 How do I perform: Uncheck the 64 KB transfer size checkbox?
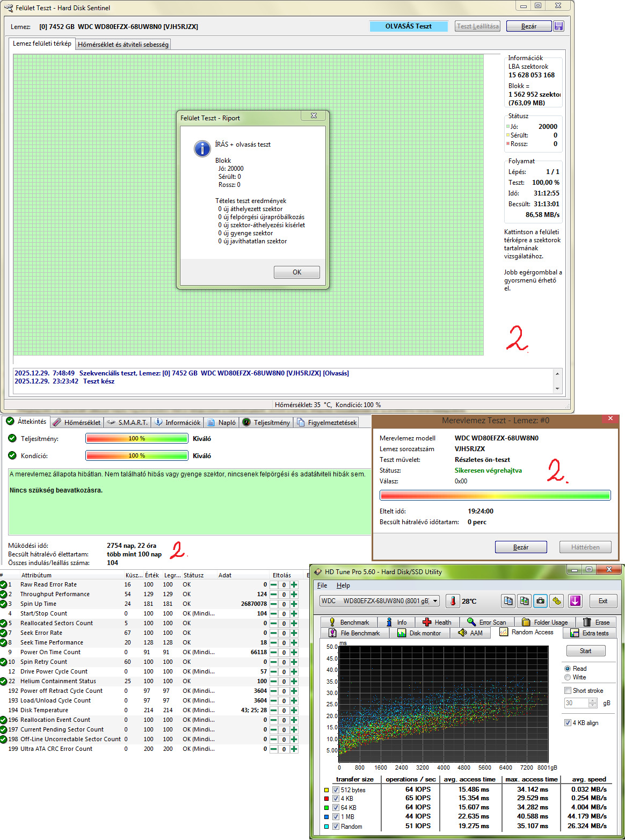point(336,808)
